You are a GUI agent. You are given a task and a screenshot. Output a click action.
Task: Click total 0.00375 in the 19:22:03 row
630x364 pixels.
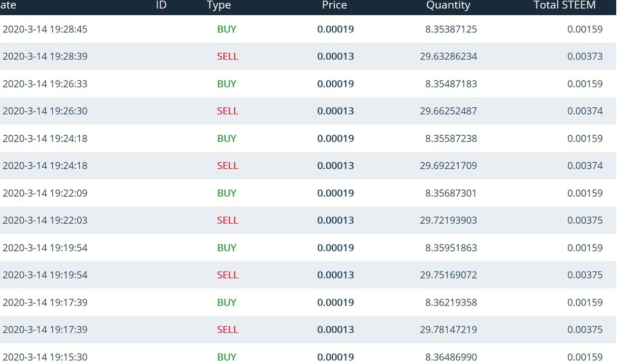(585, 220)
